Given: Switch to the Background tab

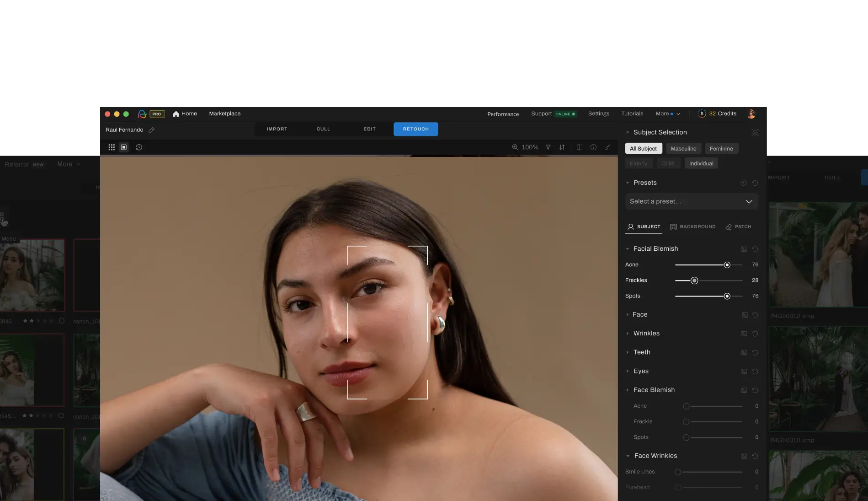Looking at the screenshot, I should click(693, 227).
